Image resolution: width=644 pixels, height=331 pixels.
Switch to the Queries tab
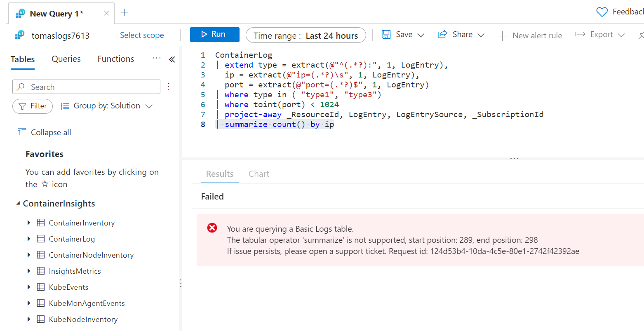(66, 59)
